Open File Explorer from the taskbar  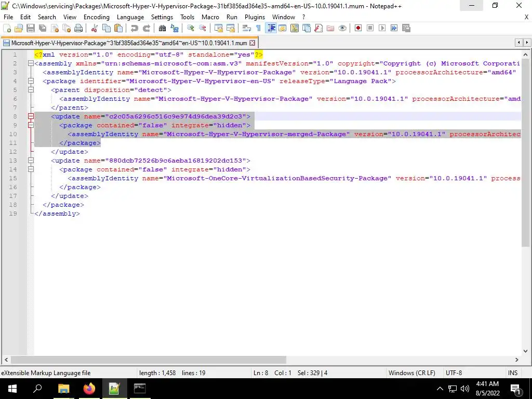pyautogui.click(x=63, y=389)
